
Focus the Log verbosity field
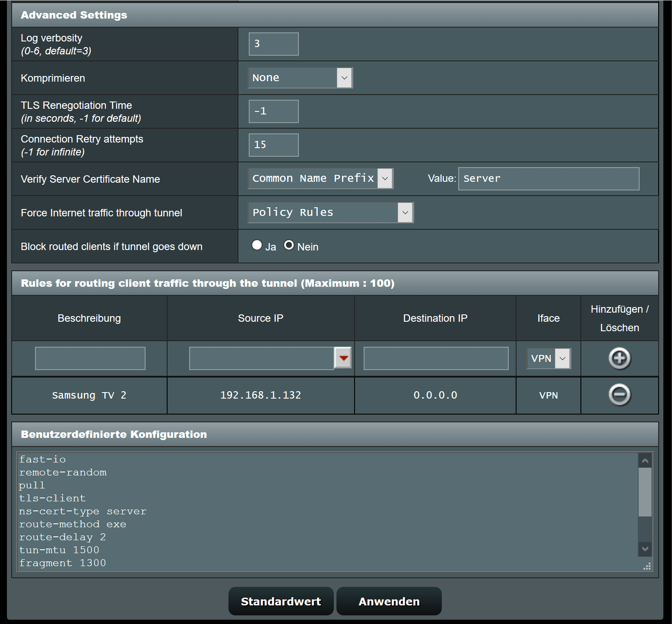[x=274, y=44]
